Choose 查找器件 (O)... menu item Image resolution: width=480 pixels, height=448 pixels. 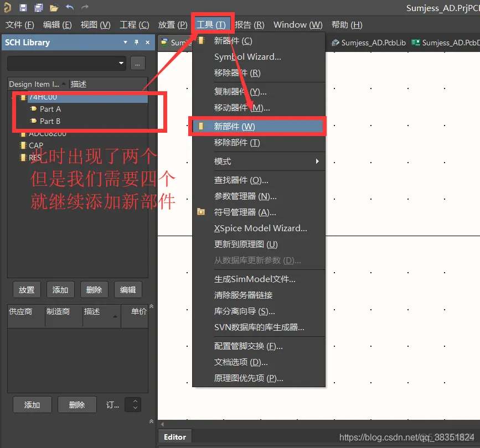click(x=259, y=180)
